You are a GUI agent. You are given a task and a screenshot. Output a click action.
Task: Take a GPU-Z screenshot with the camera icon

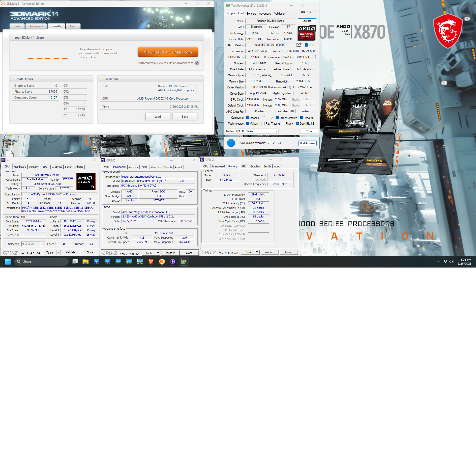point(302,12)
